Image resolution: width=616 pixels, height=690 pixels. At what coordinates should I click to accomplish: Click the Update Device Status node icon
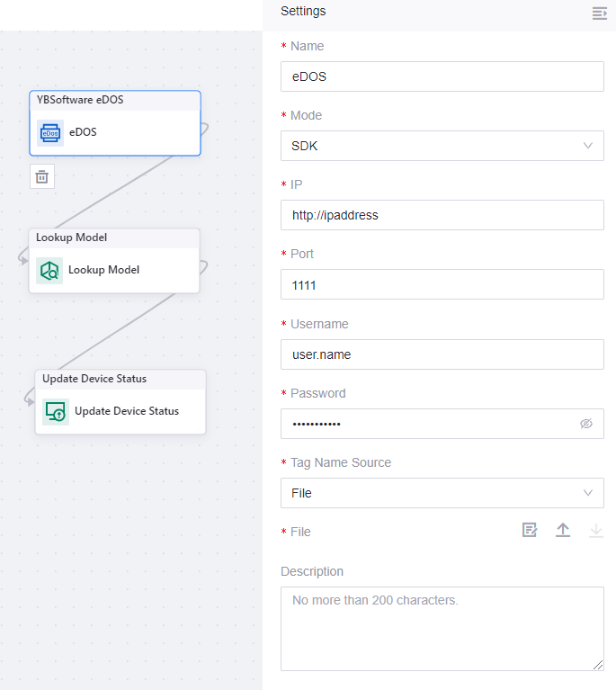coord(56,411)
